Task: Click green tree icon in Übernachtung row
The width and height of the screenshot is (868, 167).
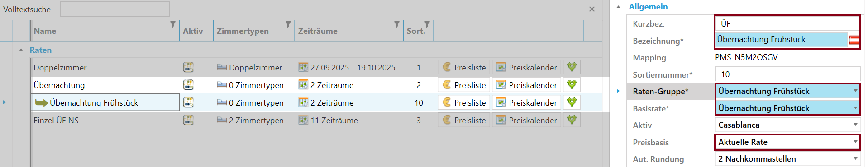Action: (x=572, y=85)
